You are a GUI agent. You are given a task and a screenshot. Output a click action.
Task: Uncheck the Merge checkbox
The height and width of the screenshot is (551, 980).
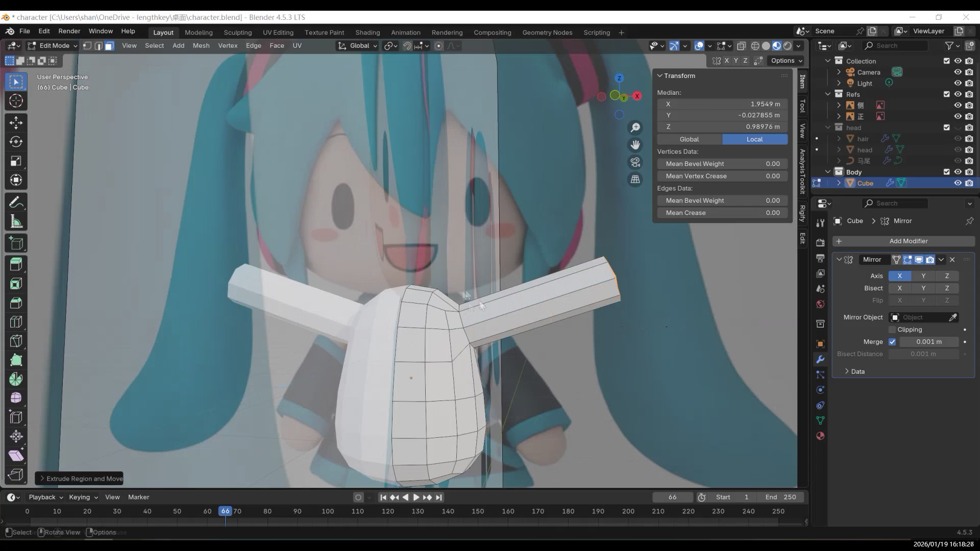[x=892, y=342]
